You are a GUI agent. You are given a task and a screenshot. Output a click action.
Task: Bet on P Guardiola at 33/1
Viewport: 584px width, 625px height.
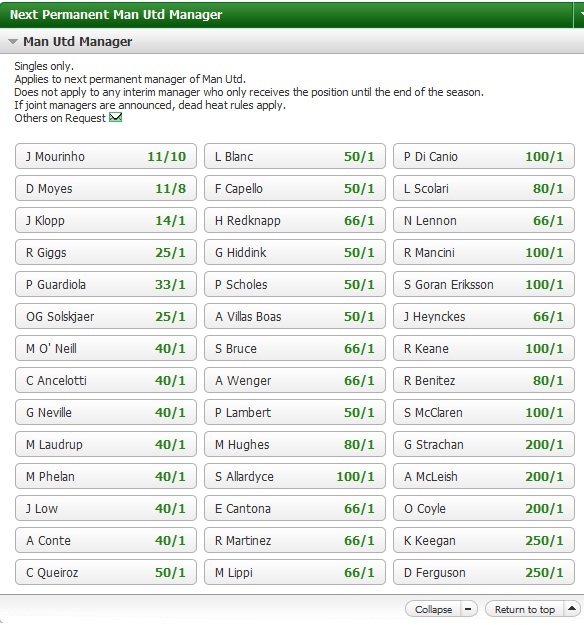(106, 284)
